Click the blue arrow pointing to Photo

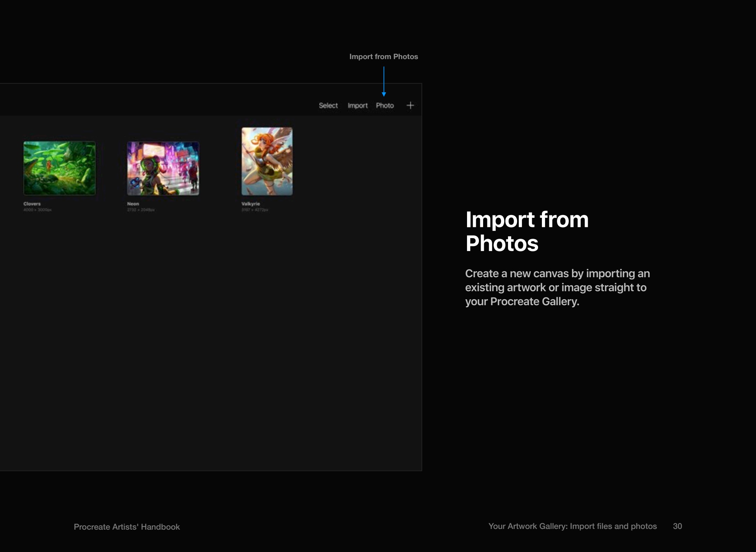coord(384,80)
